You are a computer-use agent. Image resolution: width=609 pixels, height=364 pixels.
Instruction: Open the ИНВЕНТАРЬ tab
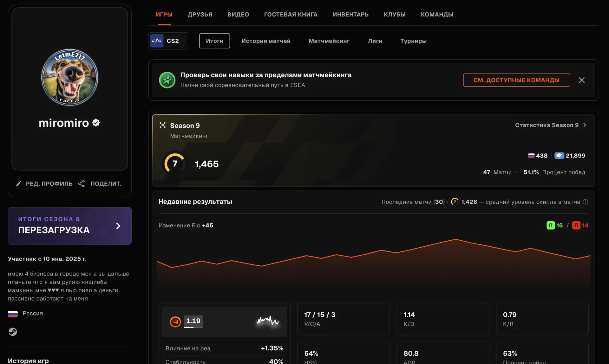350,15
